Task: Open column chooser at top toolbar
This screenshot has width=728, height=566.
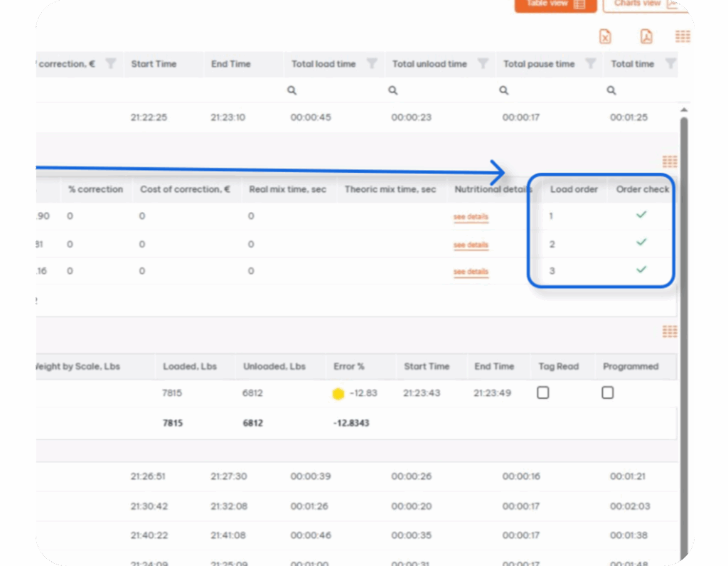Action: tap(682, 37)
